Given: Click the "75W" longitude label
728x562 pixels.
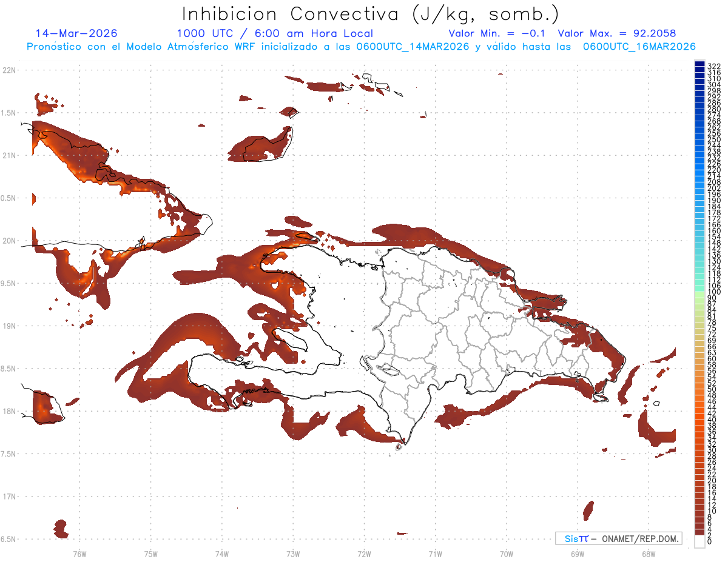Looking at the screenshot, I should [x=150, y=554].
